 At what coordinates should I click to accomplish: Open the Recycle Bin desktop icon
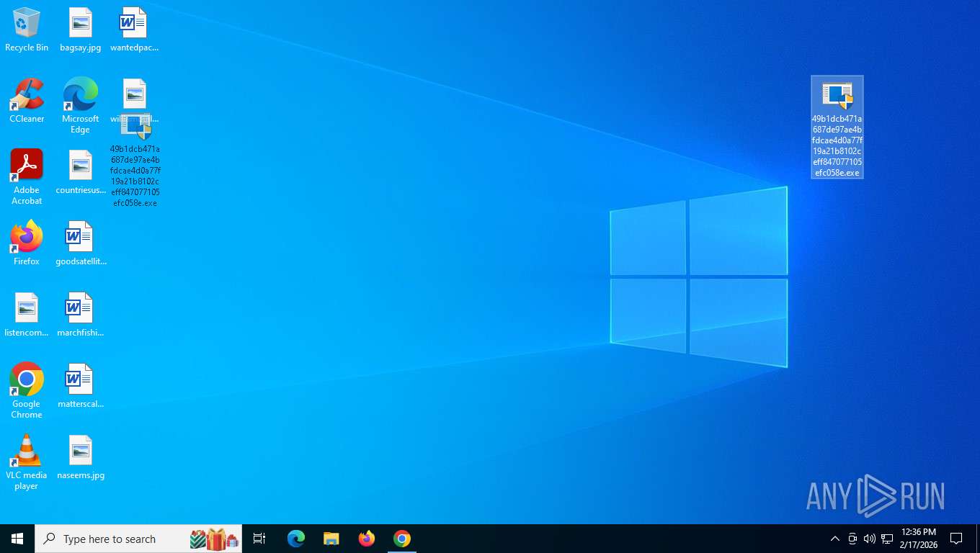click(27, 30)
